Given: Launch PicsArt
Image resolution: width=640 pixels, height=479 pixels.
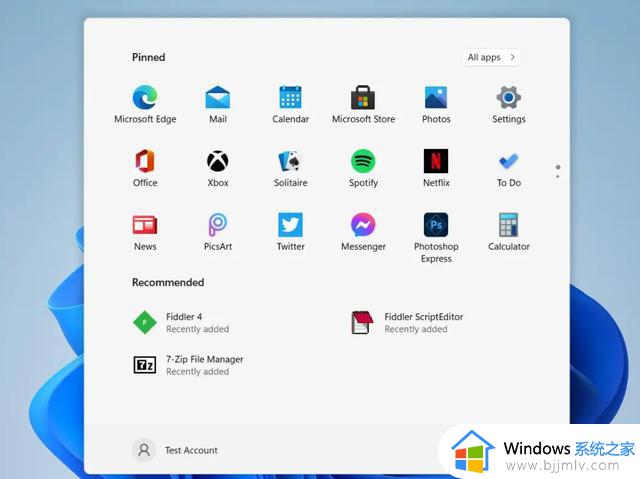Looking at the screenshot, I should tap(218, 232).
